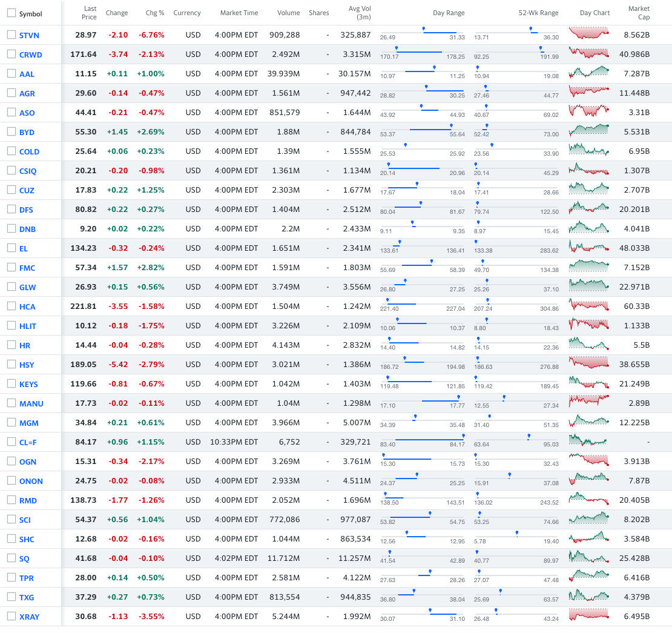
Task: Click AAL volume 39.939M
Action: [x=284, y=73]
